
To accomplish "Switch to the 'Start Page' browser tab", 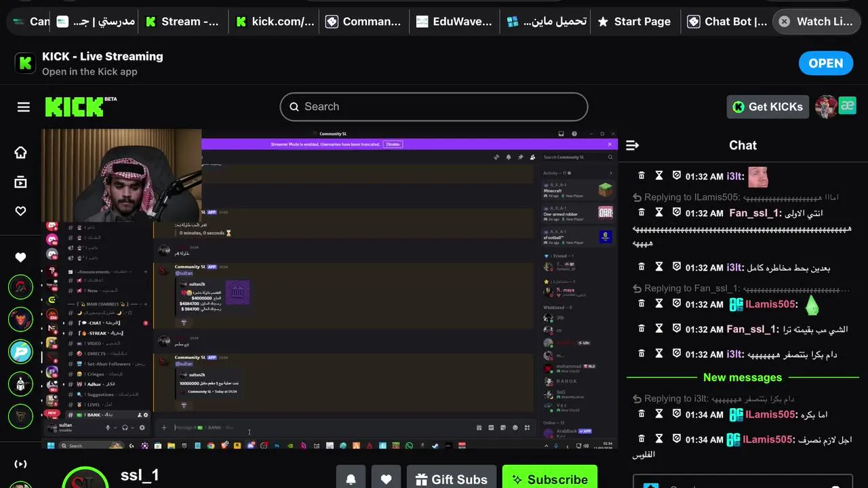I will 635,22.
